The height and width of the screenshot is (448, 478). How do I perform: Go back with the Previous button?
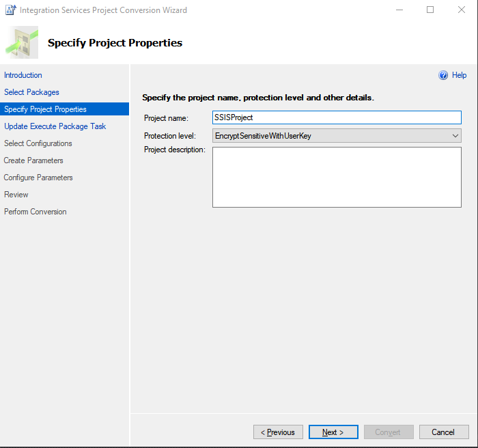(278, 432)
